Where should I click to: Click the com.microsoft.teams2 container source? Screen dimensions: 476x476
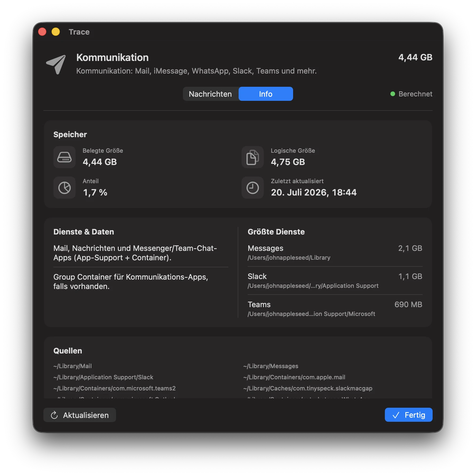115,388
